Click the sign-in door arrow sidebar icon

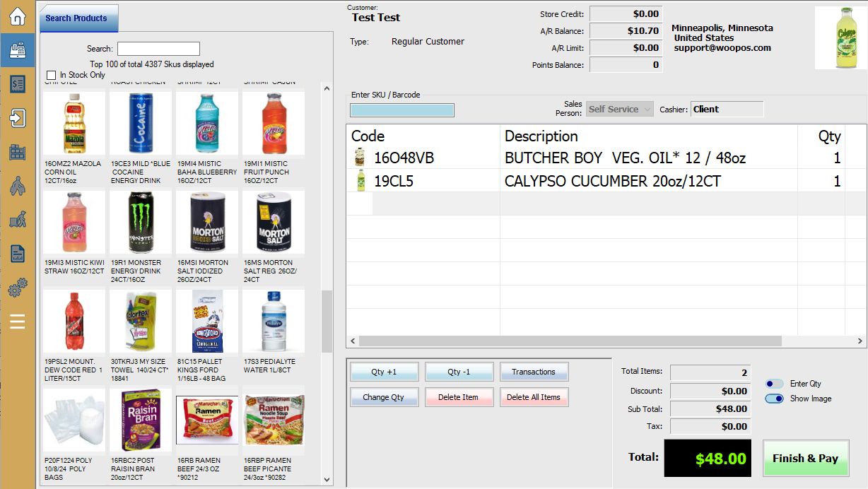(17, 118)
